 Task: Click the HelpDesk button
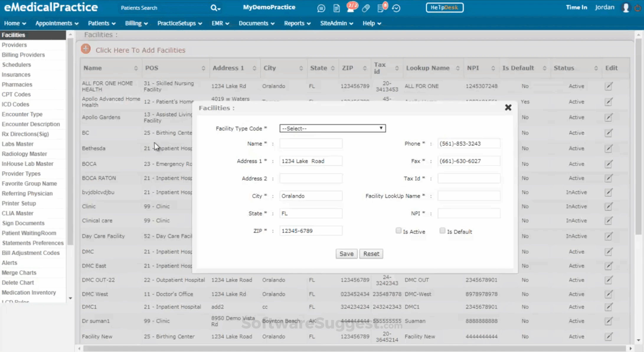444,8
